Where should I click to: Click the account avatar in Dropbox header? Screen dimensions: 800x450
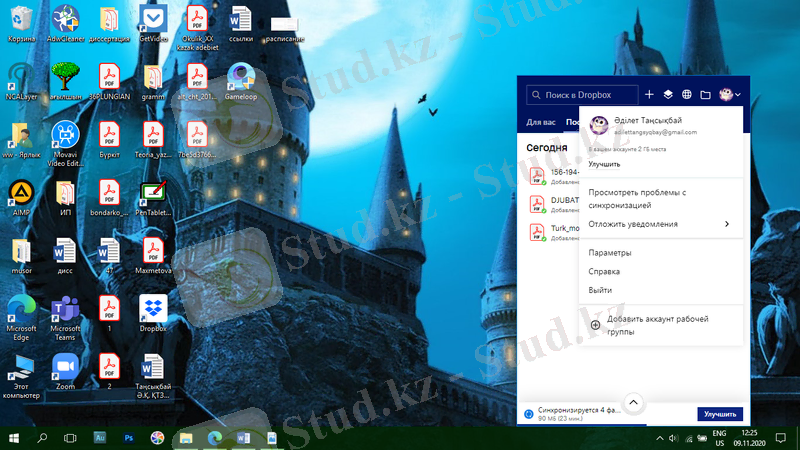[x=726, y=95]
